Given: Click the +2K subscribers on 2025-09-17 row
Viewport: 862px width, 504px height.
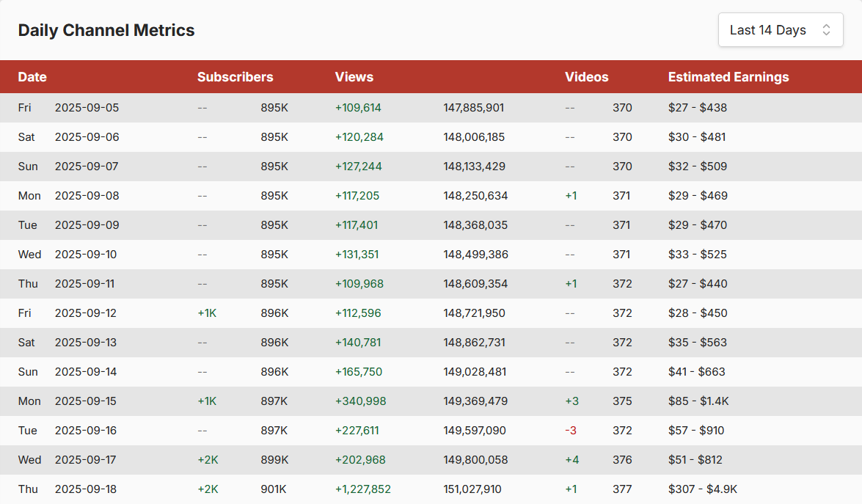Looking at the screenshot, I should 208,459.
